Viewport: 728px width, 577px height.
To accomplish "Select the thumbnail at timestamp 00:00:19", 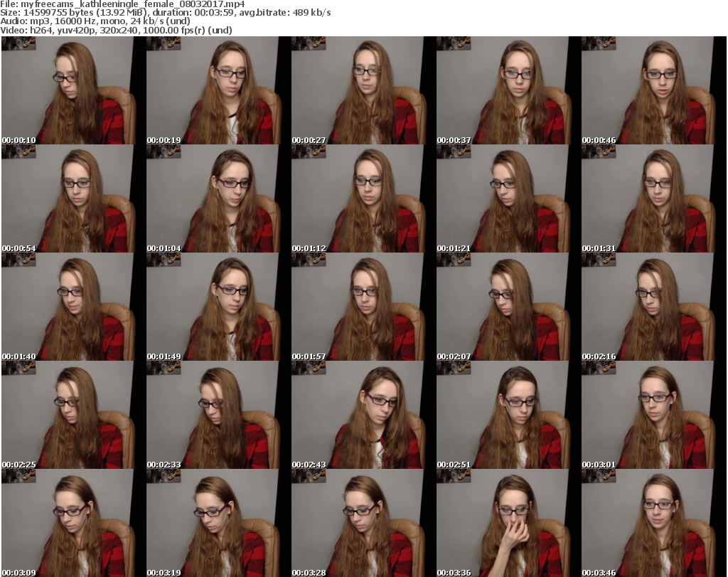I will tap(218, 90).
